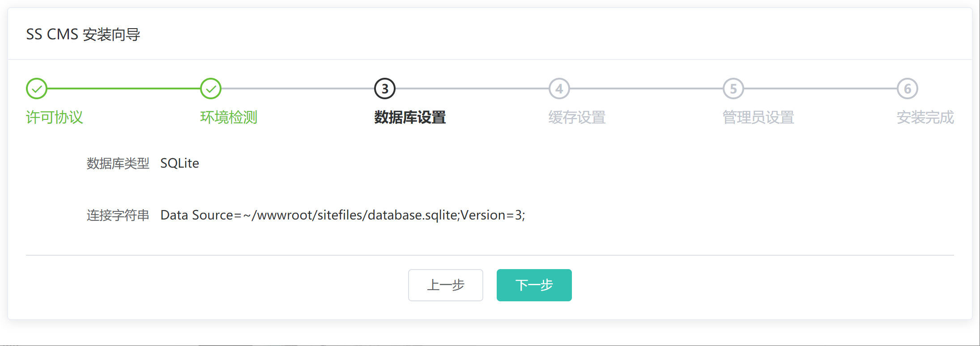Select the 安装完成 step label
The image size is (980, 346).
(925, 117)
